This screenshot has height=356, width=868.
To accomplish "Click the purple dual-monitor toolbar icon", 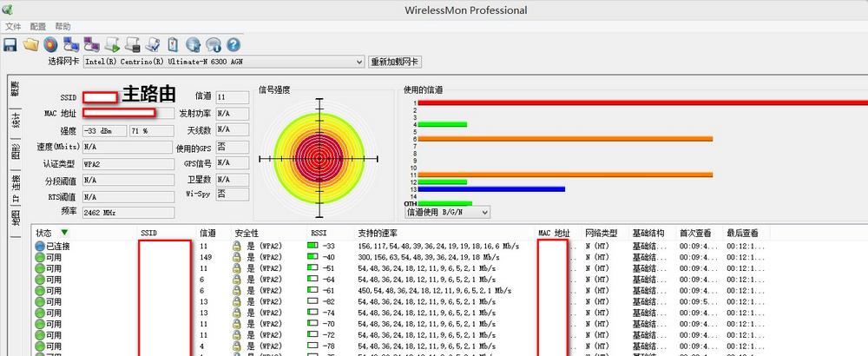I will pos(91,45).
